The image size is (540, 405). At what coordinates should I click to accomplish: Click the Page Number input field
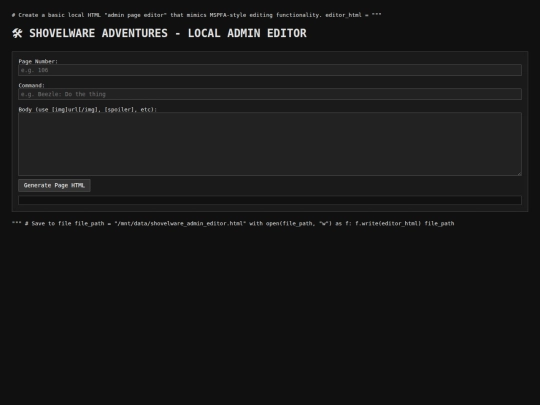click(270, 70)
